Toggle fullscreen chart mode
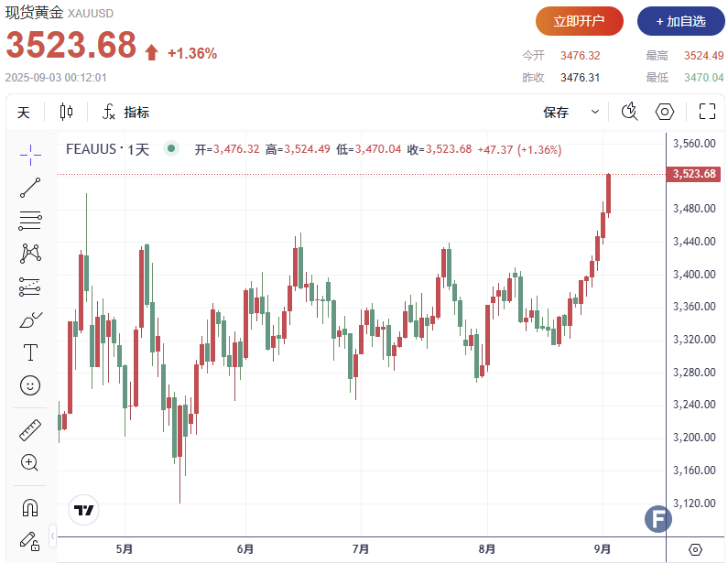 point(706,112)
